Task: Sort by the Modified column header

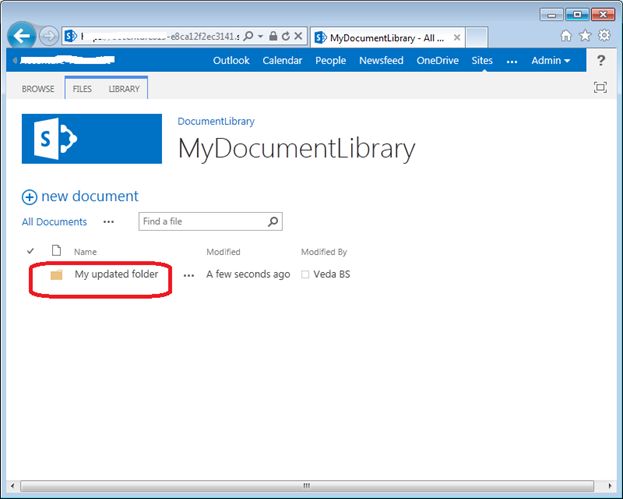Action: pyautogui.click(x=223, y=252)
